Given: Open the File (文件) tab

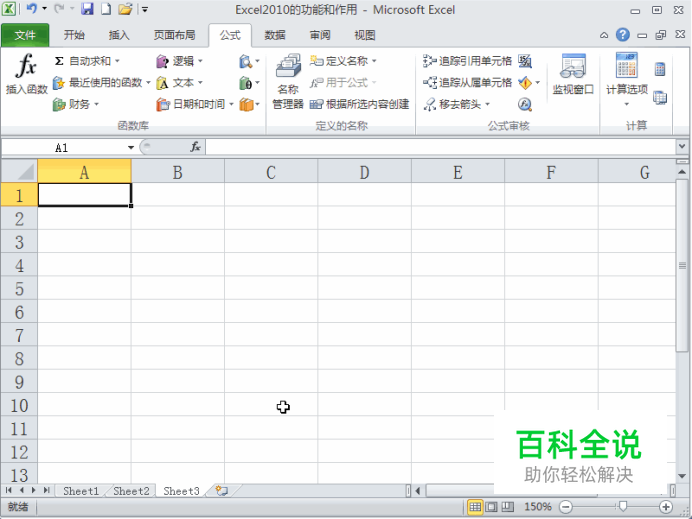Looking at the screenshot, I should [x=25, y=35].
